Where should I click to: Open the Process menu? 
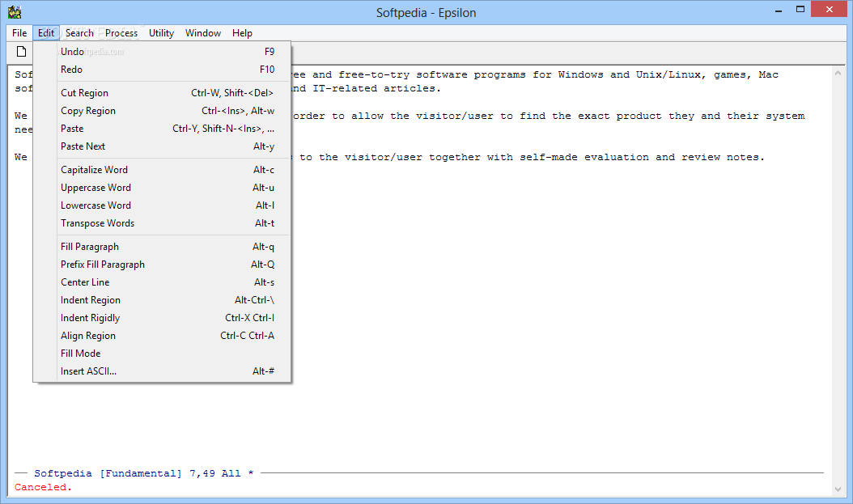[x=121, y=33]
